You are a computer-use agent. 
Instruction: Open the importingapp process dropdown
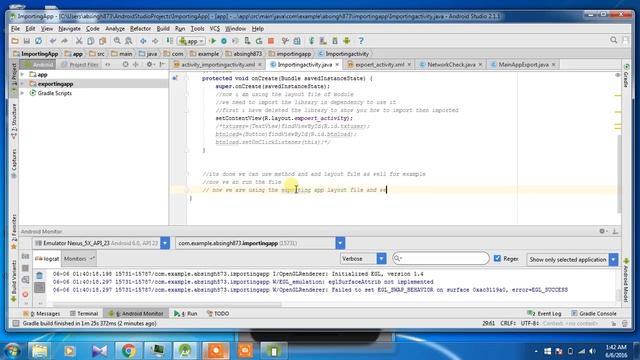[340, 243]
